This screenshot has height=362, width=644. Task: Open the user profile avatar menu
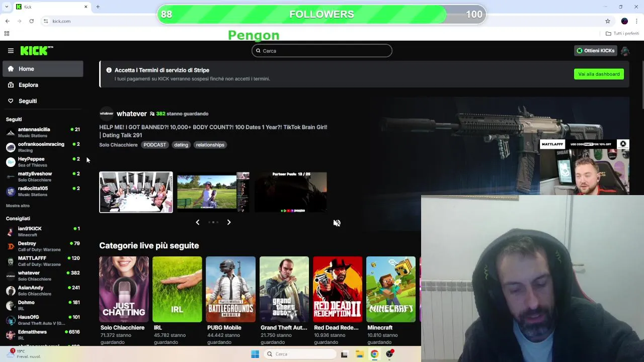point(625,51)
